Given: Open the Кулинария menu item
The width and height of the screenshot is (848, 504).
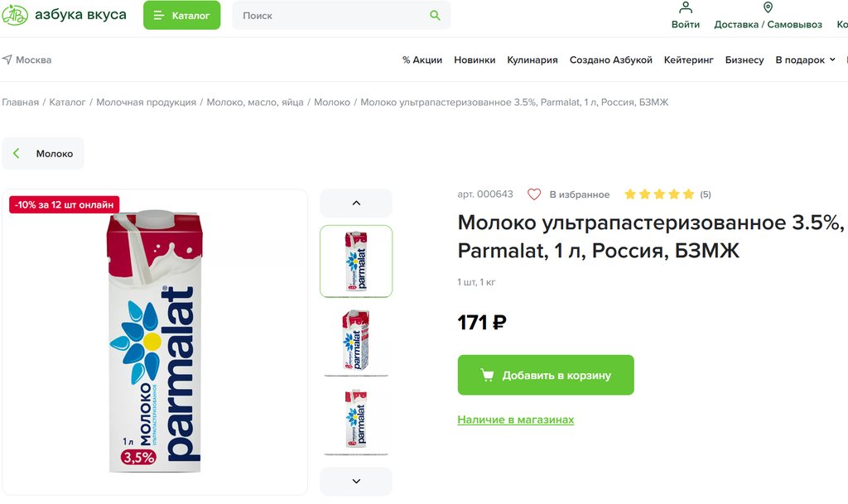Looking at the screenshot, I should coord(532,60).
